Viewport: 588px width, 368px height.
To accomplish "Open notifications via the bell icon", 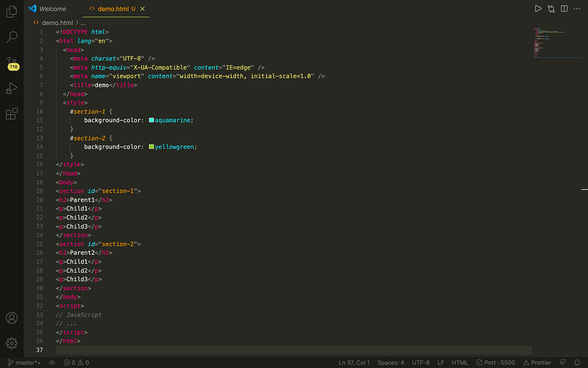I will pyautogui.click(x=578, y=362).
